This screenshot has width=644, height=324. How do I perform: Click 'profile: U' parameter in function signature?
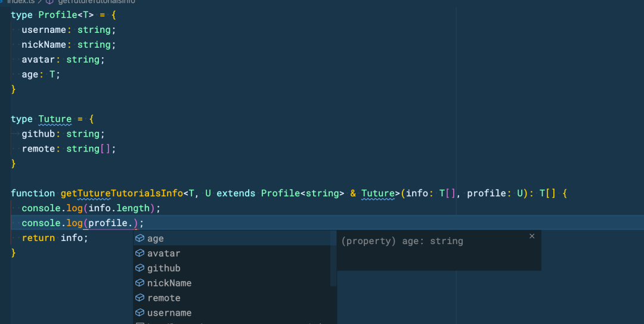pos(494,193)
